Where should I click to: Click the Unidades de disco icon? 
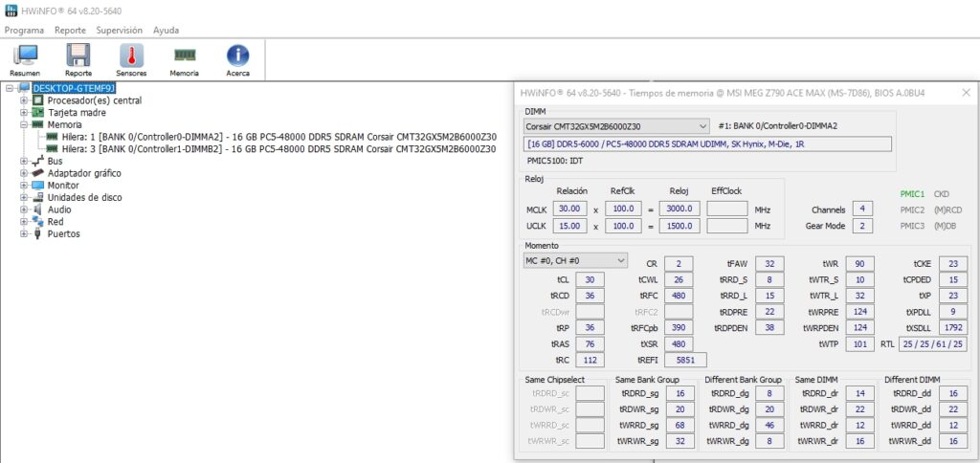coord(38,197)
